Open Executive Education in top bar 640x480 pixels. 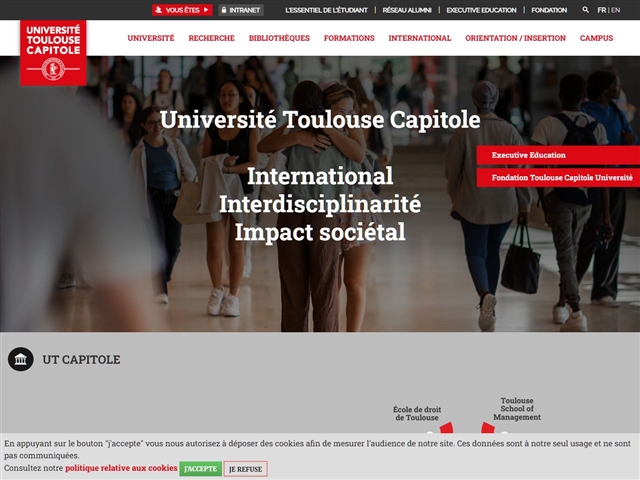tap(481, 10)
